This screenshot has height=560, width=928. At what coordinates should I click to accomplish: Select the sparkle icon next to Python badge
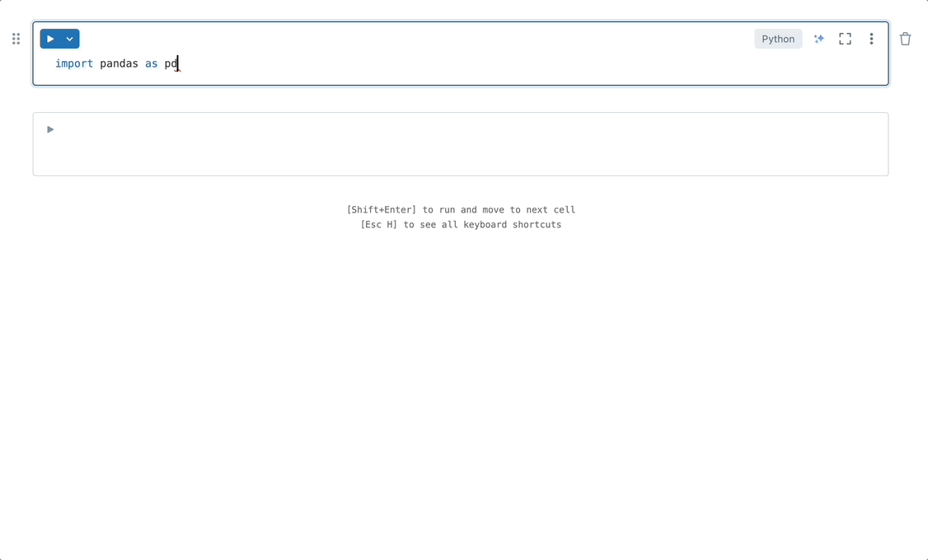[x=818, y=38]
